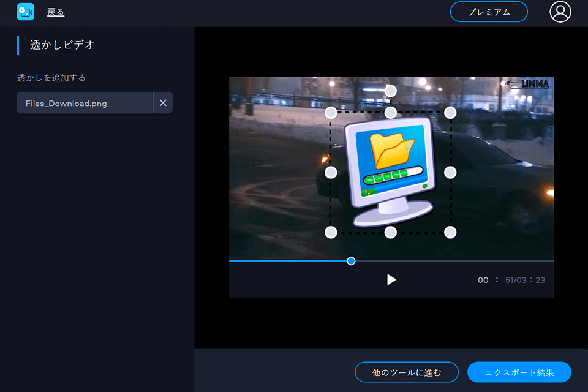Viewport: 588px width, 392px height.
Task: Remove Files_Download.png with the X icon
Action: 163,103
